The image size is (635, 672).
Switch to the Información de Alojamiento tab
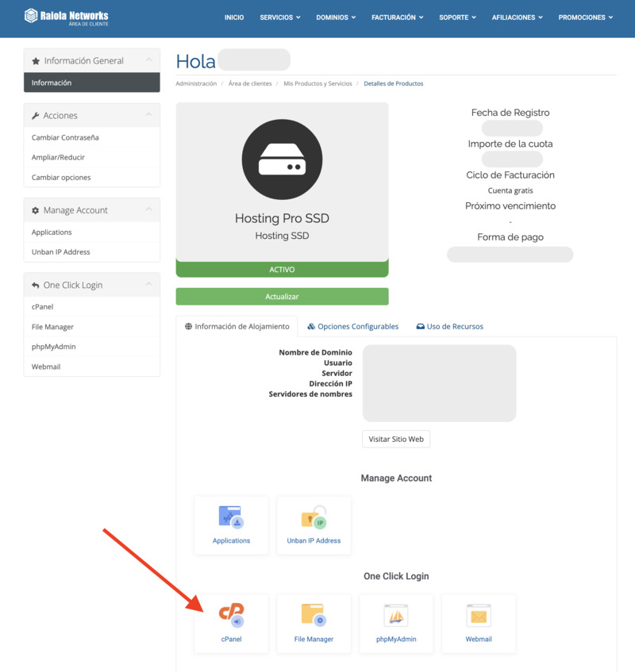(237, 327)
